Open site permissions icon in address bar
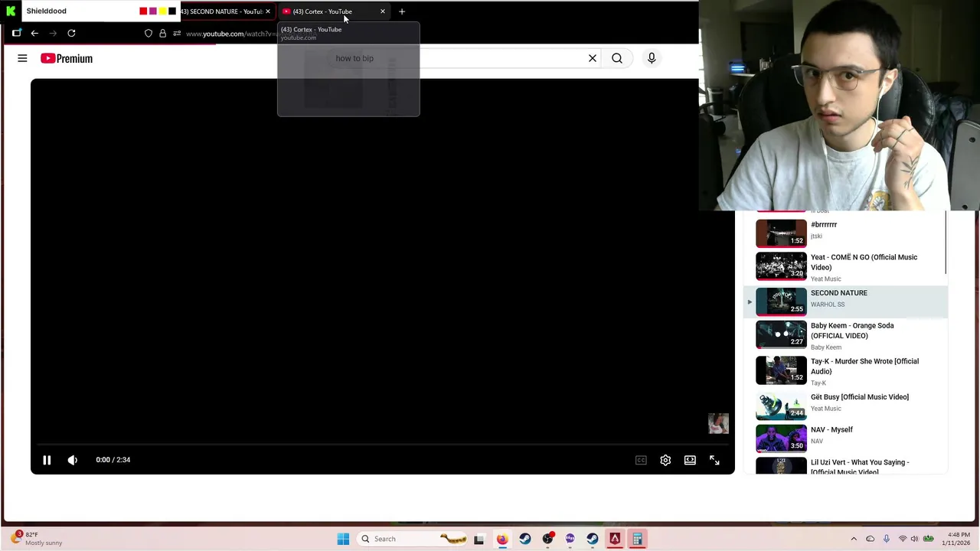 177,34
